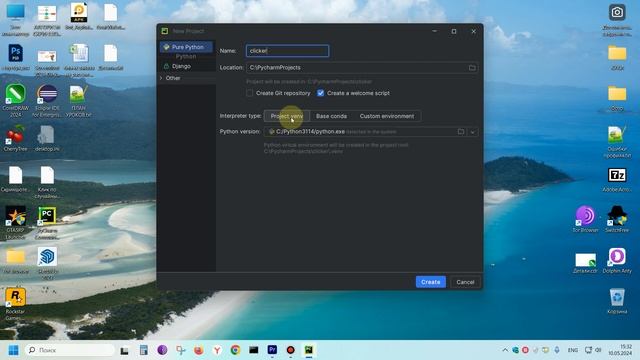
Task: Open CorelDRAW 2024 desktop shortcut
Action: pyautogui.click(x=16, y=100)
